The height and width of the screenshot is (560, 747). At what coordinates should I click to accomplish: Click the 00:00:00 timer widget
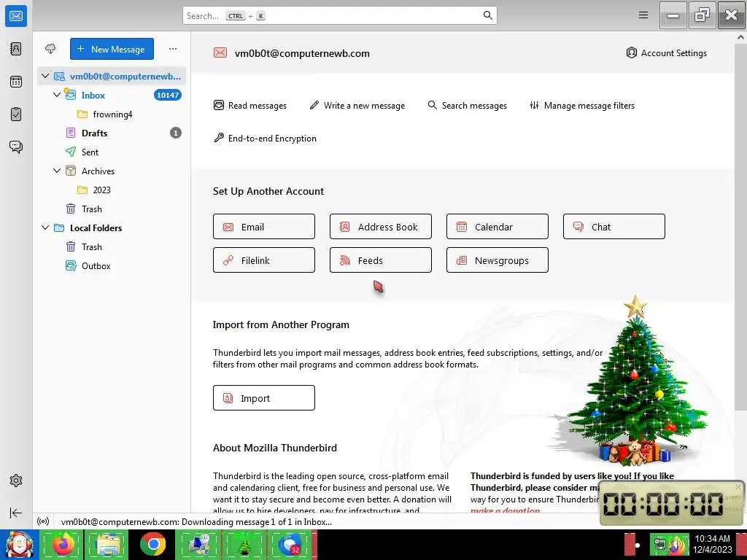click(671, 503)
